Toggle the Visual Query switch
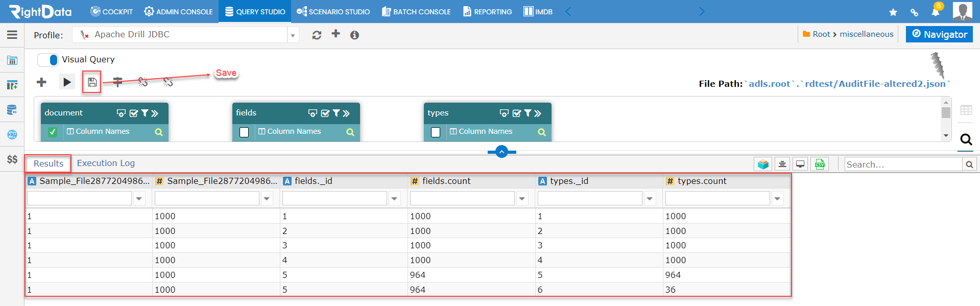Screen dimensions: 980x306 [x=48, y=60]
